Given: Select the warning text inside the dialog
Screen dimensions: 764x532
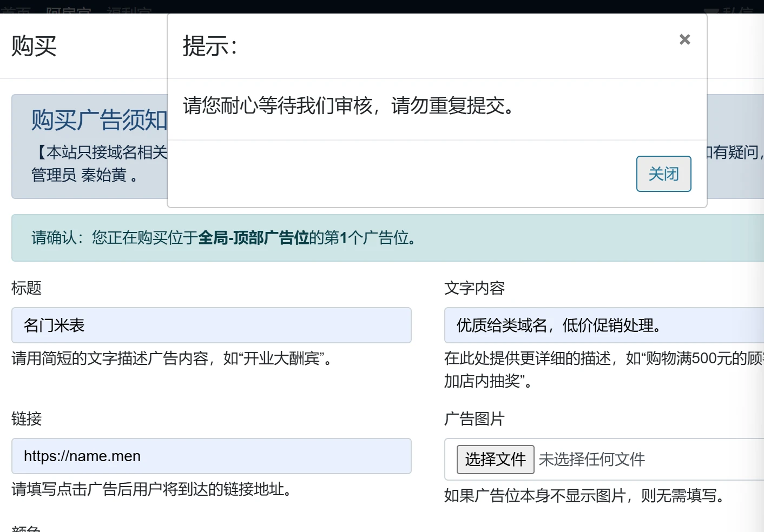Looking at the screenshot, I should [348, 107].
